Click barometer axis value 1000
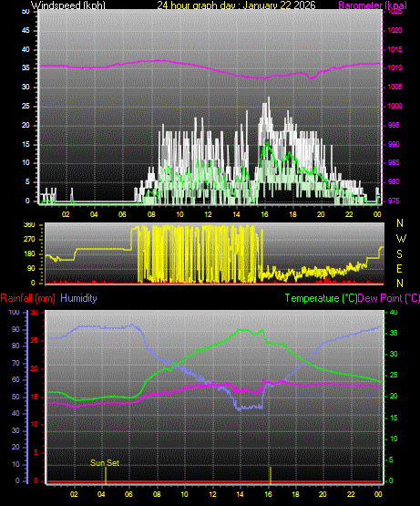This screenshot has height=506, width=420. coord(394,106)
